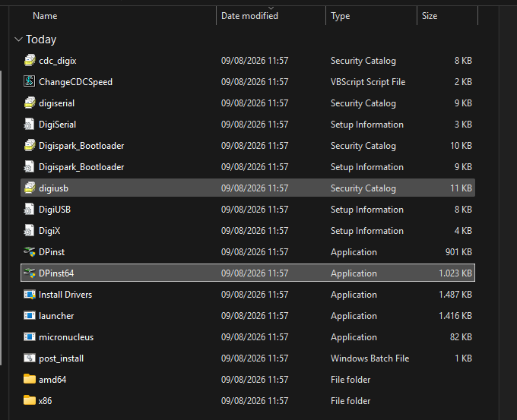Click Application type in micronucleus row
This screenshot has height=420, width=517.
pos(354,336)
